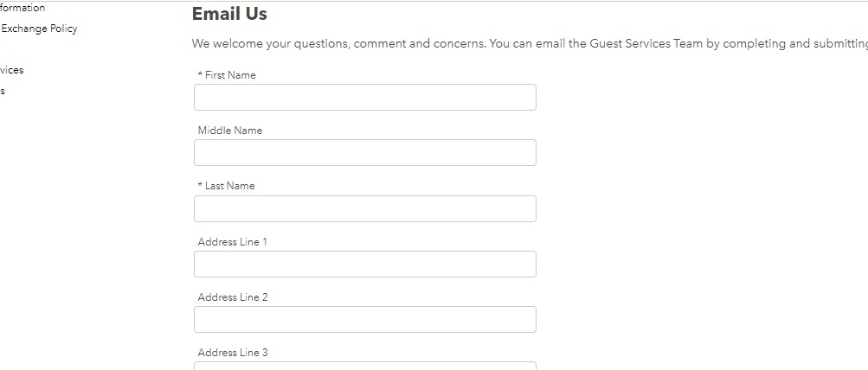The width and height of the screenshot is (868, 370).
Task: Click the 'Middle Name' field label
Action: coord(230,131)
